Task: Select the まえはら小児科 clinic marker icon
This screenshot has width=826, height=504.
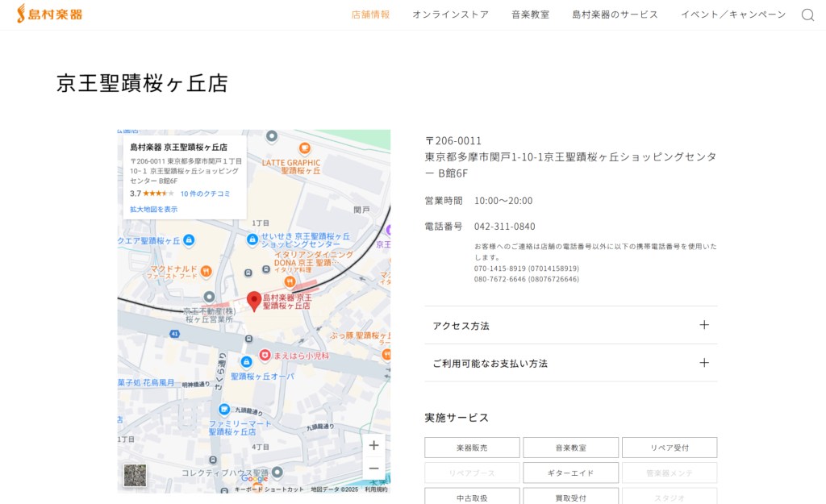Action: click(265, 356)
